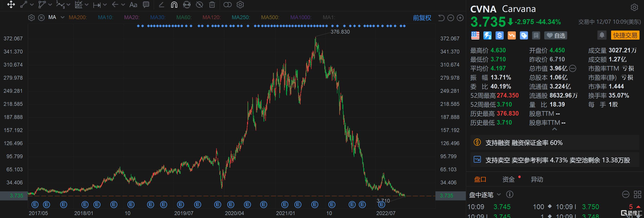Select the wave pattern drawing tool

pos(60,5)
